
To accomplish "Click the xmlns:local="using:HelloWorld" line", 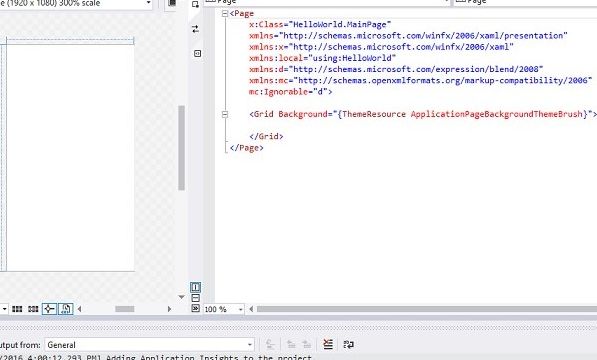I will tap(322, 58).
